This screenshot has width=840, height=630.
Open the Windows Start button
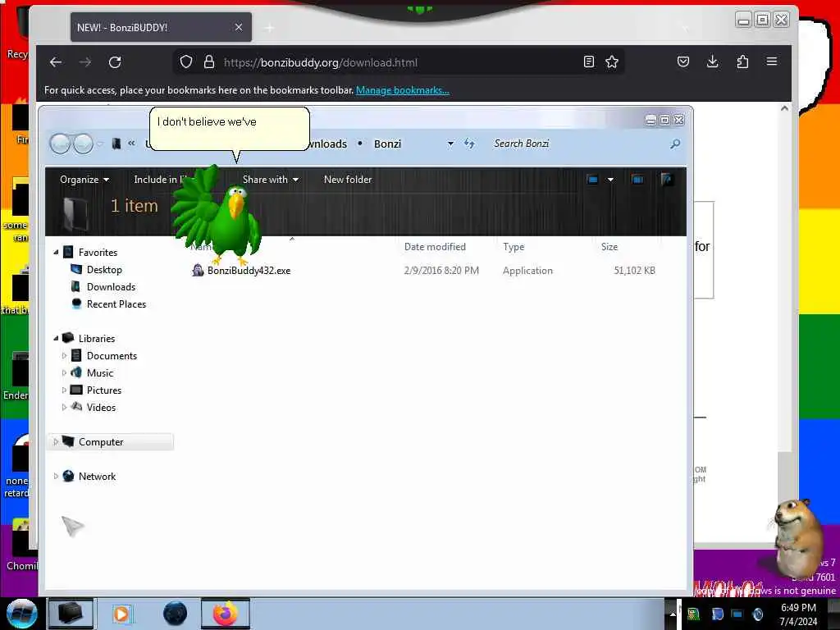(x=21, y=614)
